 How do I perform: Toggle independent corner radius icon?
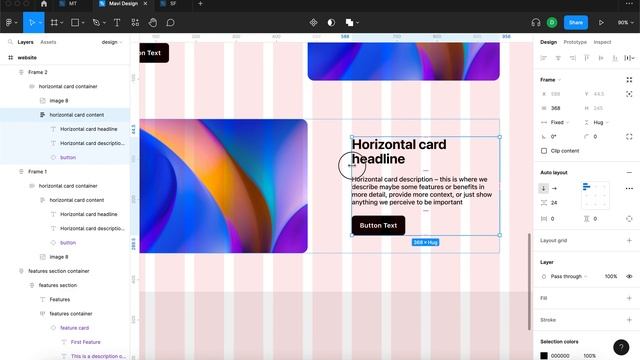(x=629, y=136)
